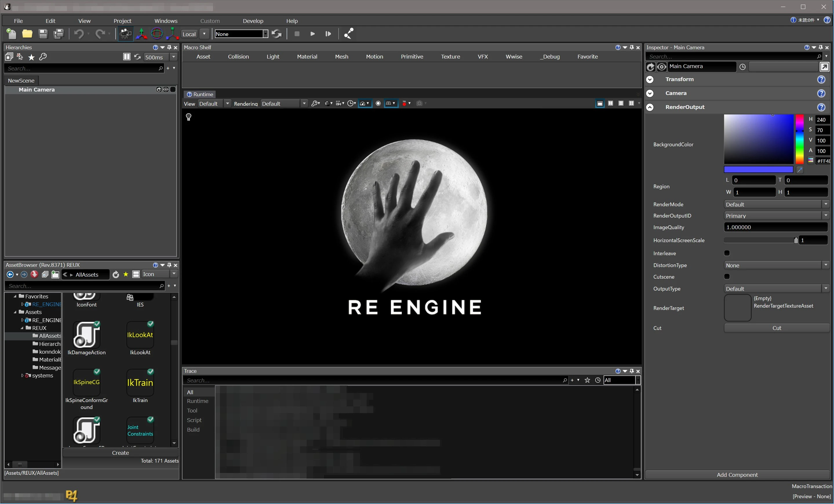Select the move/translate gizmo tool

(x=141, y=34)
